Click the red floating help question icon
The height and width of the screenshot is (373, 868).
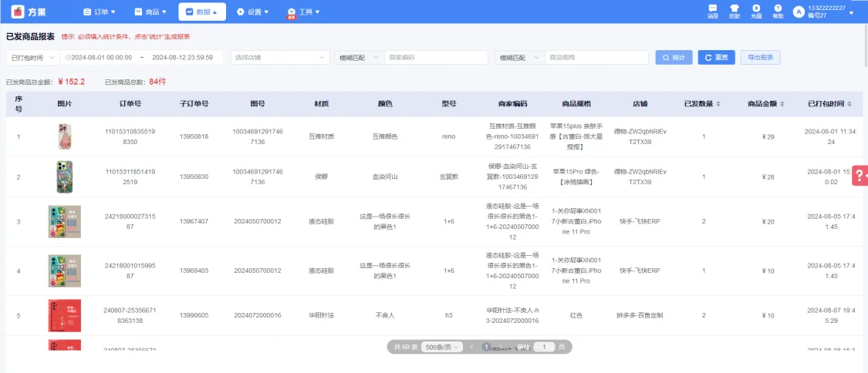coord(860,176)
